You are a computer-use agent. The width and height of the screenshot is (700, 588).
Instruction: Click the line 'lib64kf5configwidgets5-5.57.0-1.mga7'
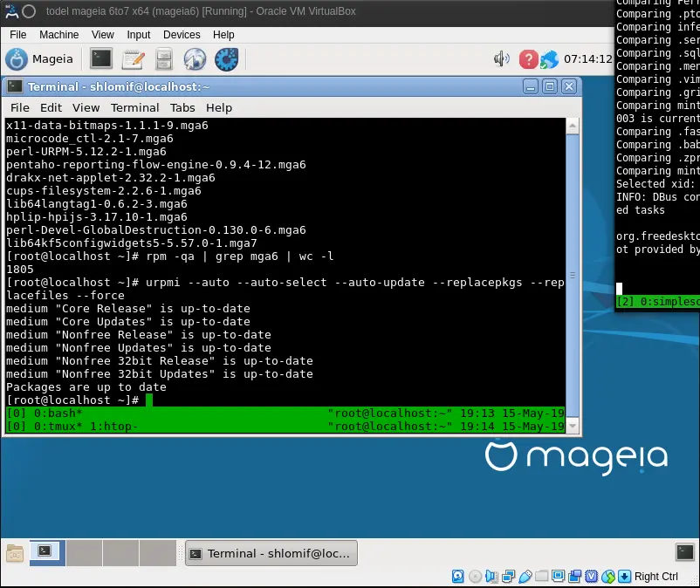point(132,243)
